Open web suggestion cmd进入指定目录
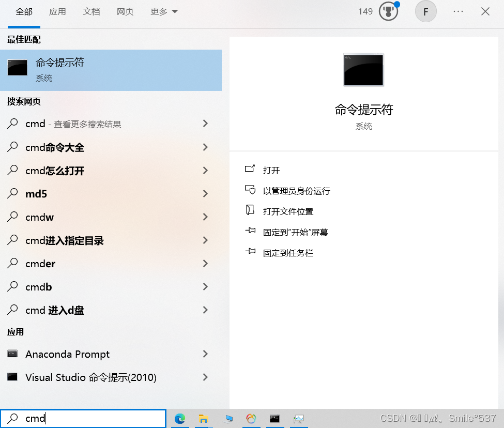 tap(111, 240)
